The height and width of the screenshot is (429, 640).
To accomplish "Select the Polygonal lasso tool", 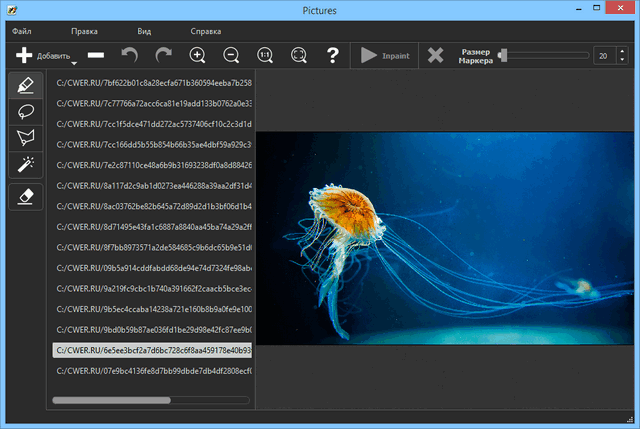I will coord(25,138).
